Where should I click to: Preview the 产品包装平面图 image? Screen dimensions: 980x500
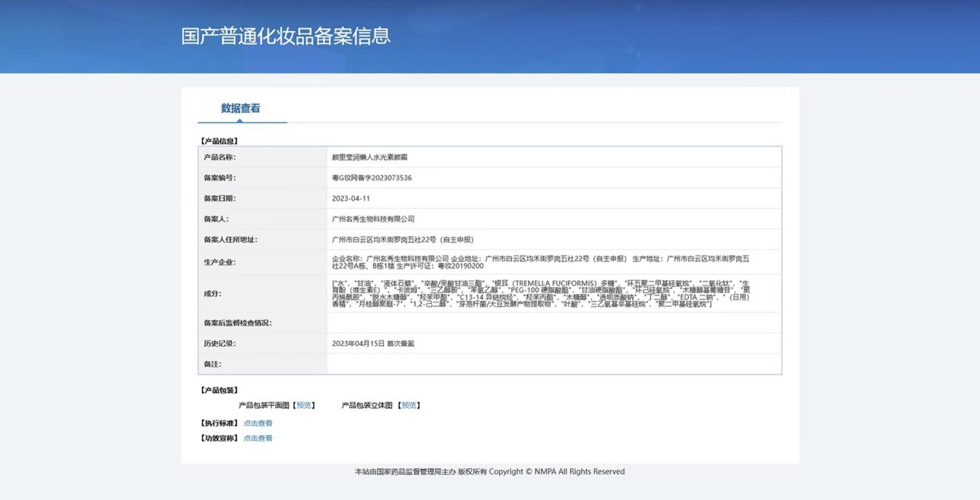(304, 406)
